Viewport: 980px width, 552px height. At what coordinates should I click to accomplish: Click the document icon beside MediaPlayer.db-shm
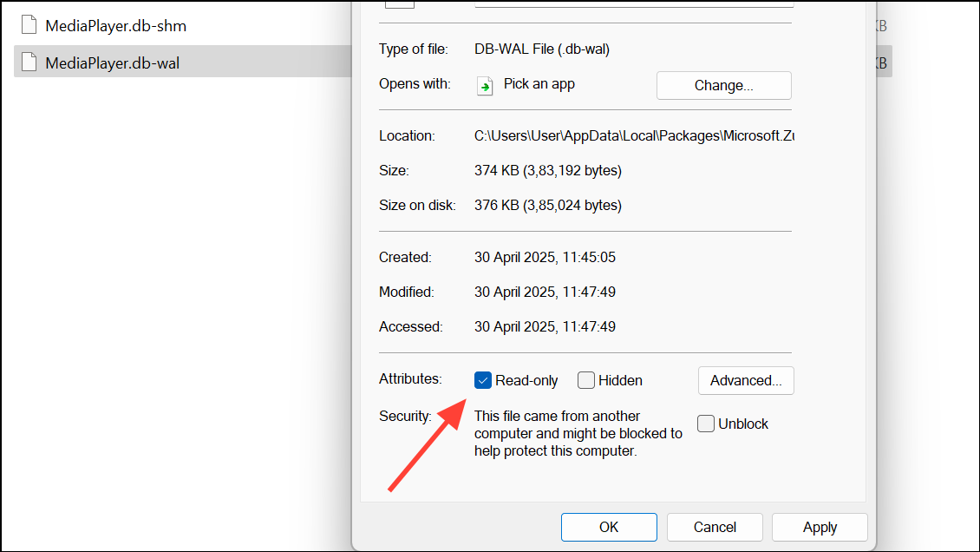pos(29,24)
